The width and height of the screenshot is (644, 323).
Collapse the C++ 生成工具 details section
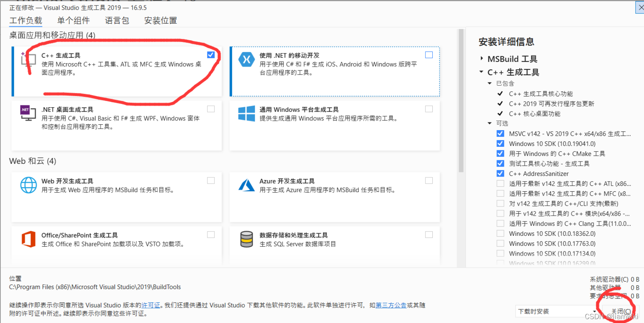pyautogui.click(x=481, y=72)
